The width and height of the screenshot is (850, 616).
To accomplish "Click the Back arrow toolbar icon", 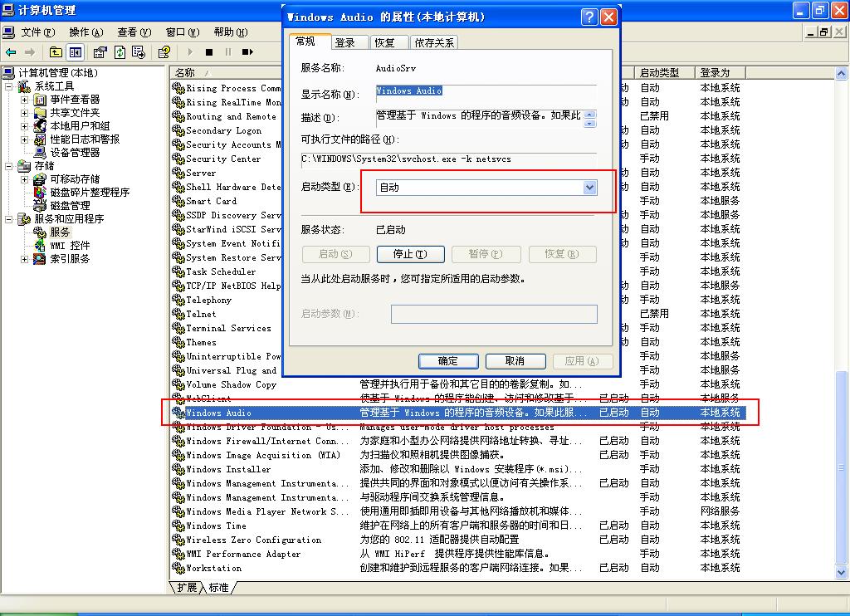I will tap(11, 52).
